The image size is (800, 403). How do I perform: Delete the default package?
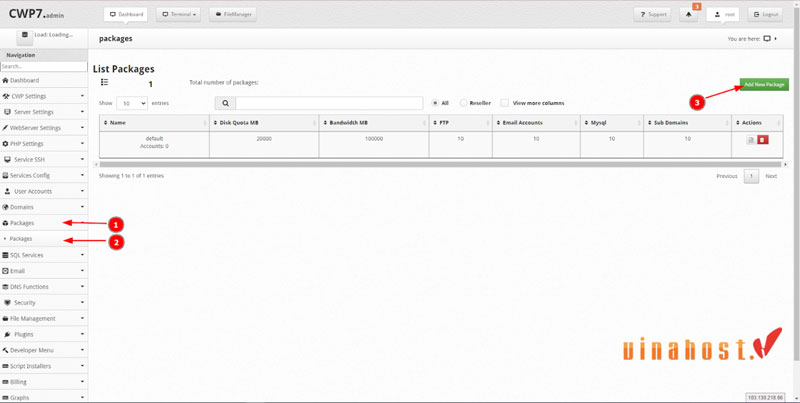point(762,140)
